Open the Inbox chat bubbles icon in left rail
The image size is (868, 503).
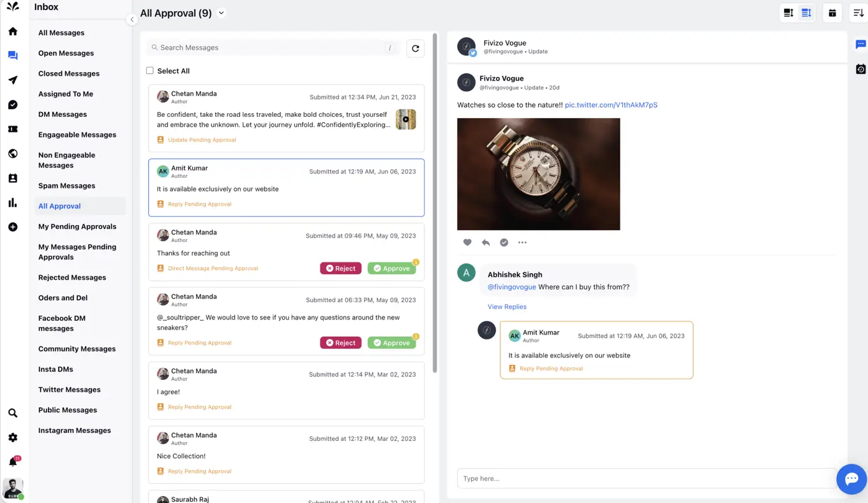click(12, 55)
